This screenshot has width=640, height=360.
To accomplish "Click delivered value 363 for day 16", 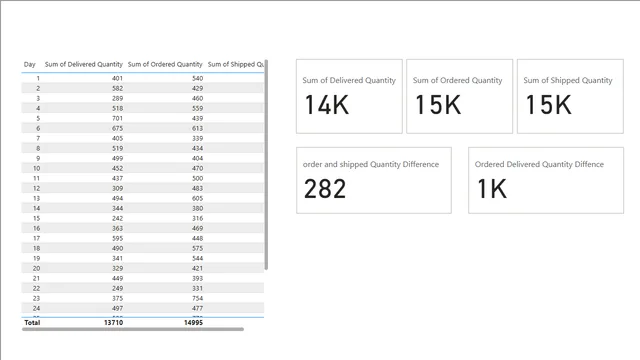I will [x=117, y=228].
